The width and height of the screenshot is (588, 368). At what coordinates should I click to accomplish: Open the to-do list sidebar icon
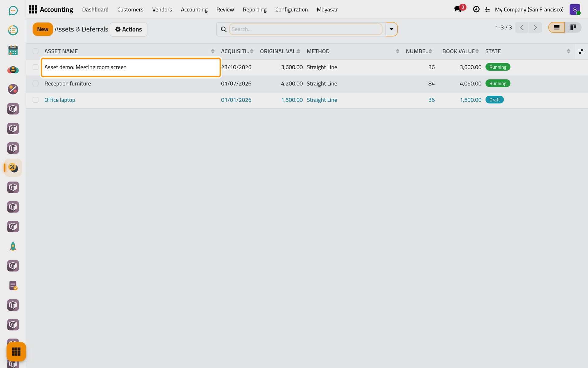coord(13,30)
